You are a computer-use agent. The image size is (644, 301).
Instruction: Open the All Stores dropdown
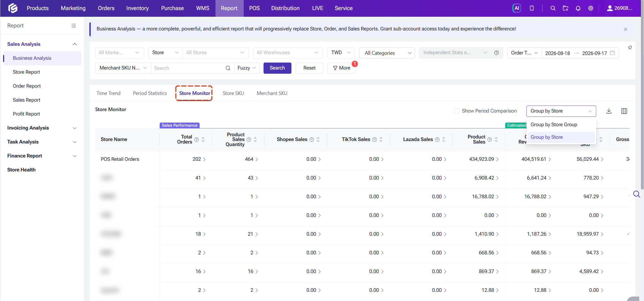(x=216, y=53)
